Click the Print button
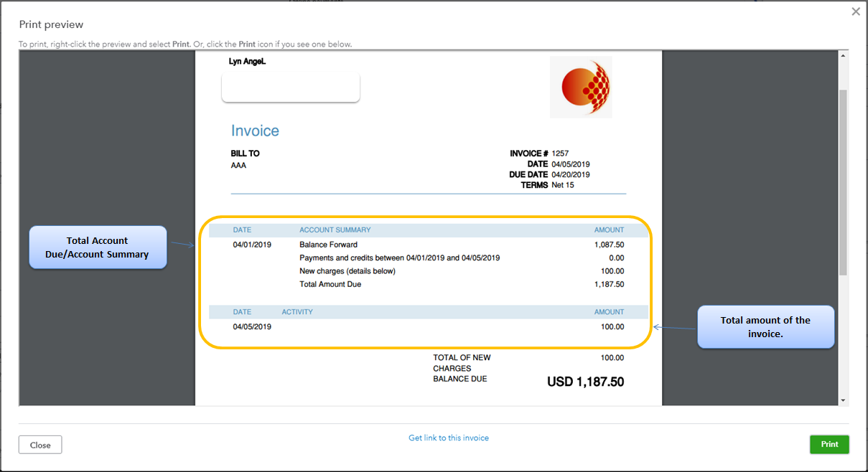The height and width of the screenshot is (472, 868). coord(829,444)
